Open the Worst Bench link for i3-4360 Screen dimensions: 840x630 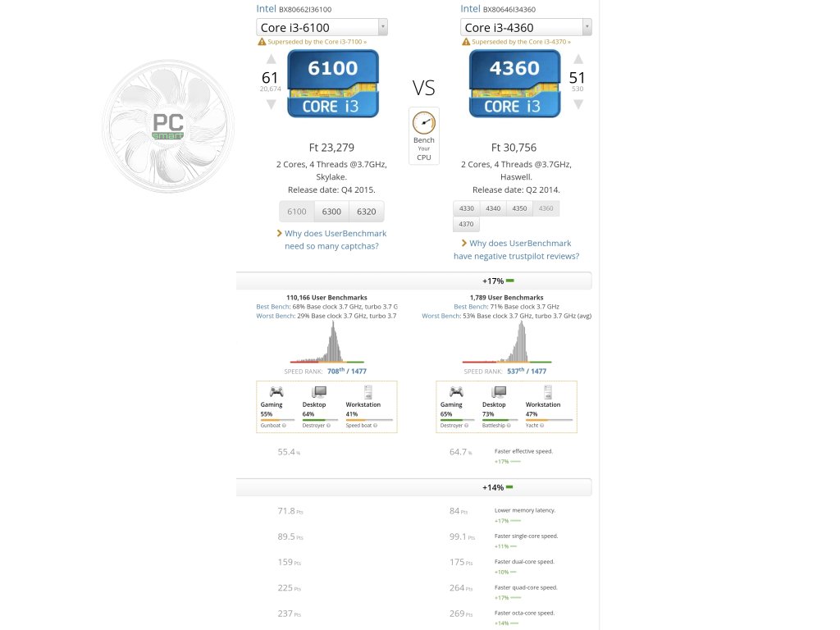tap(441, 316)
